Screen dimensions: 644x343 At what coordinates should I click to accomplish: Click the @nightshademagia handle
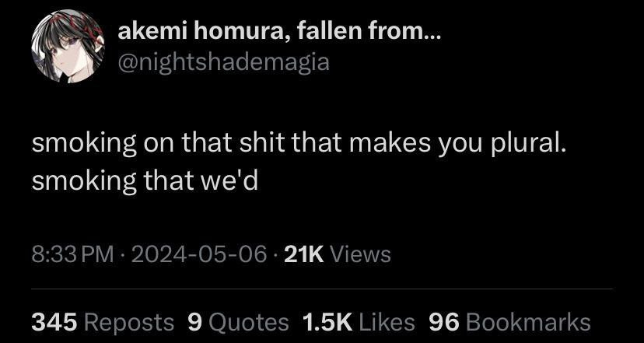[223, 62]
